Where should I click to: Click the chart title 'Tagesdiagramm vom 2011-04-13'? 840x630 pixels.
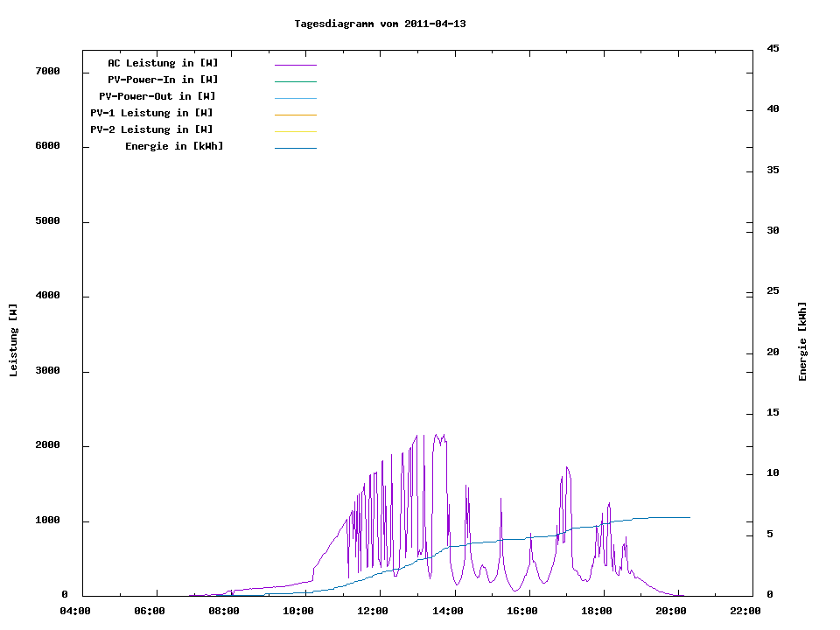380,24
